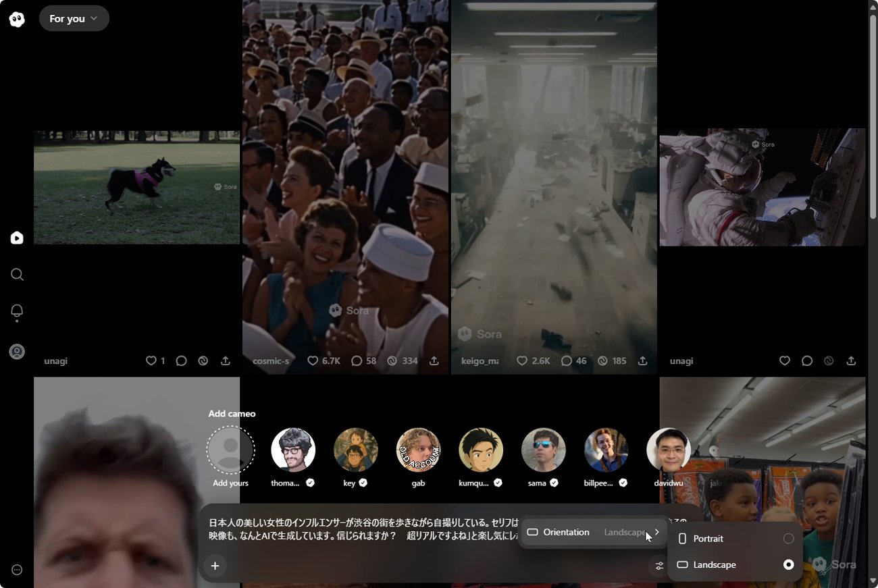This screenshot has width=878, height=588.
Task: Click the more options ellipsis icon
Action: pos(17,570)
